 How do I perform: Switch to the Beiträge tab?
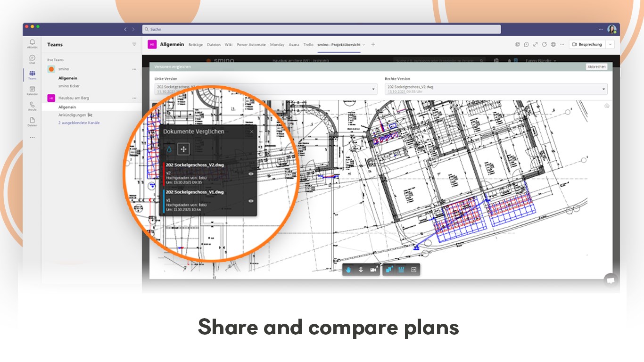click(x=196, y=45)
